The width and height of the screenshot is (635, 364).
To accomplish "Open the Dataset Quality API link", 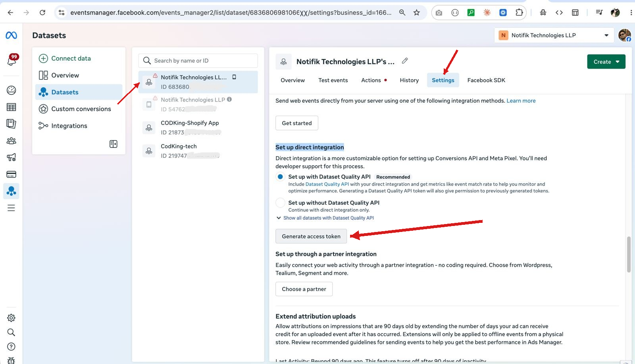I will point(327,184).
